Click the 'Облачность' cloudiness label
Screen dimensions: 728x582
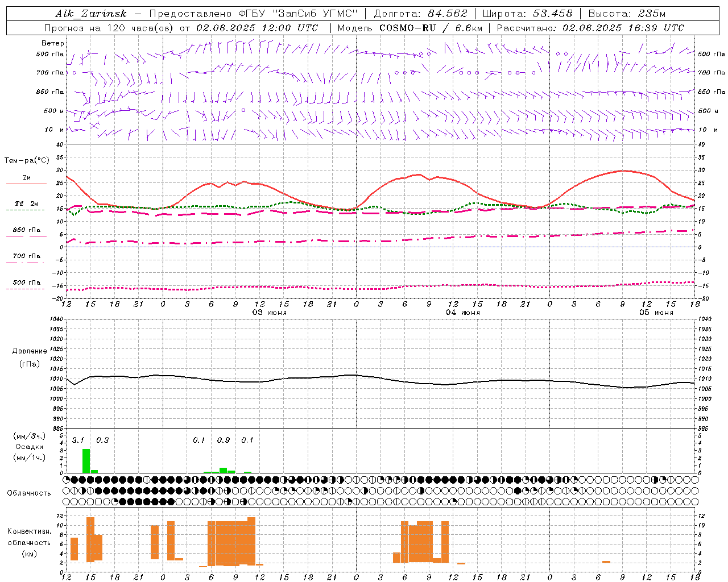coord(29,493)
